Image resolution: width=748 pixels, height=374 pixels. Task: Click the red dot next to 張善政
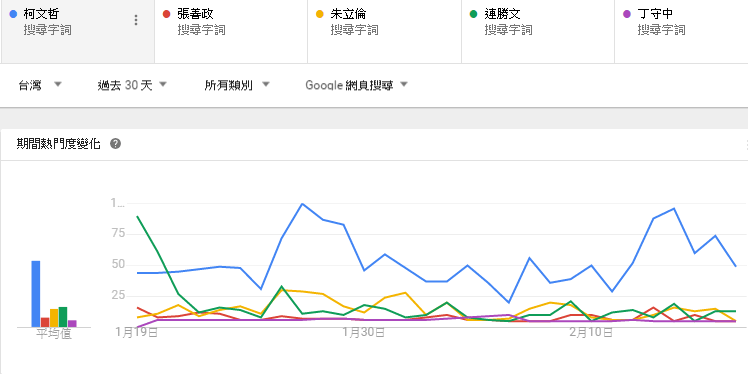166,14
